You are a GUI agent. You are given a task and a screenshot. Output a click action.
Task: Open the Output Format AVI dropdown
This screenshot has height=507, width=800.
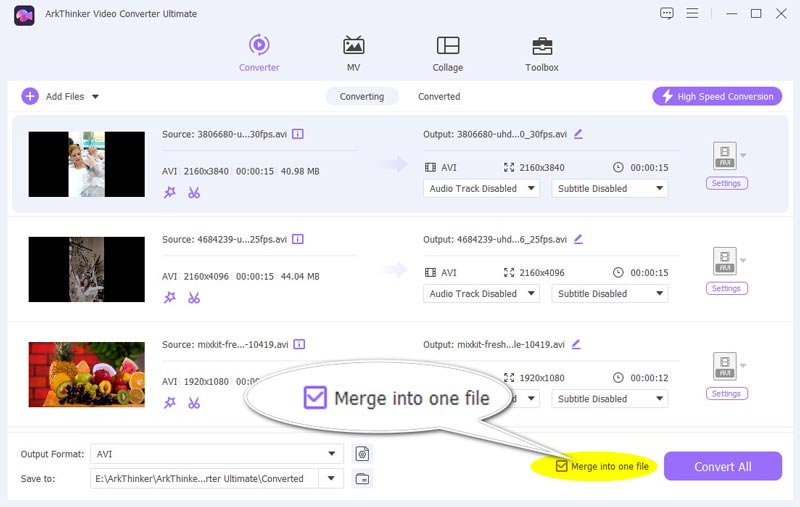[x=217, y=453]
